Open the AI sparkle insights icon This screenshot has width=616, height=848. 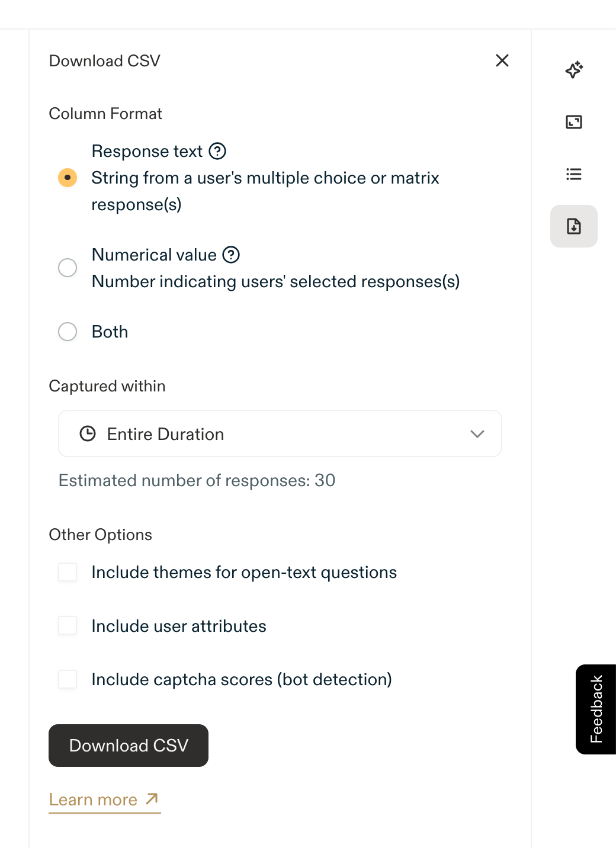point(574,70)
